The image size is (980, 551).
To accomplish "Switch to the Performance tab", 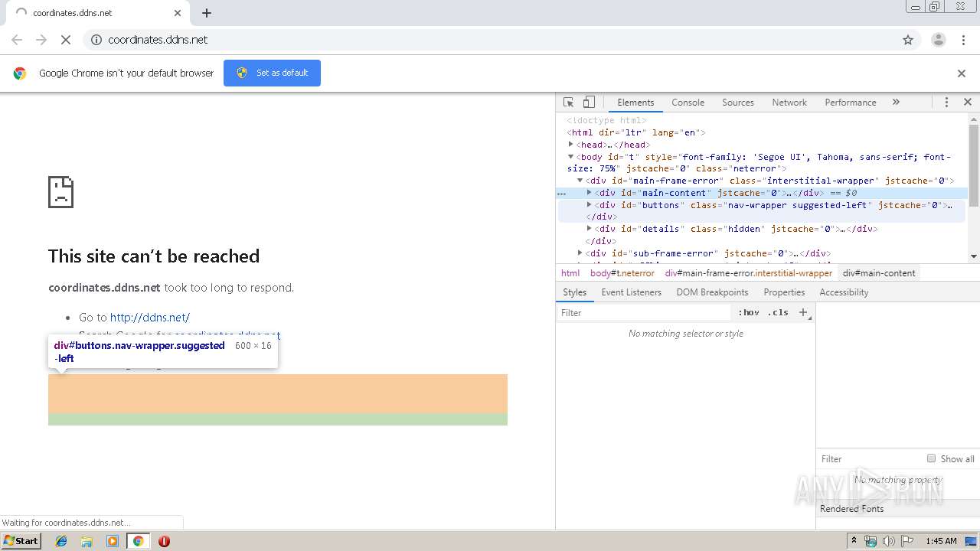I will pos(851,103).
